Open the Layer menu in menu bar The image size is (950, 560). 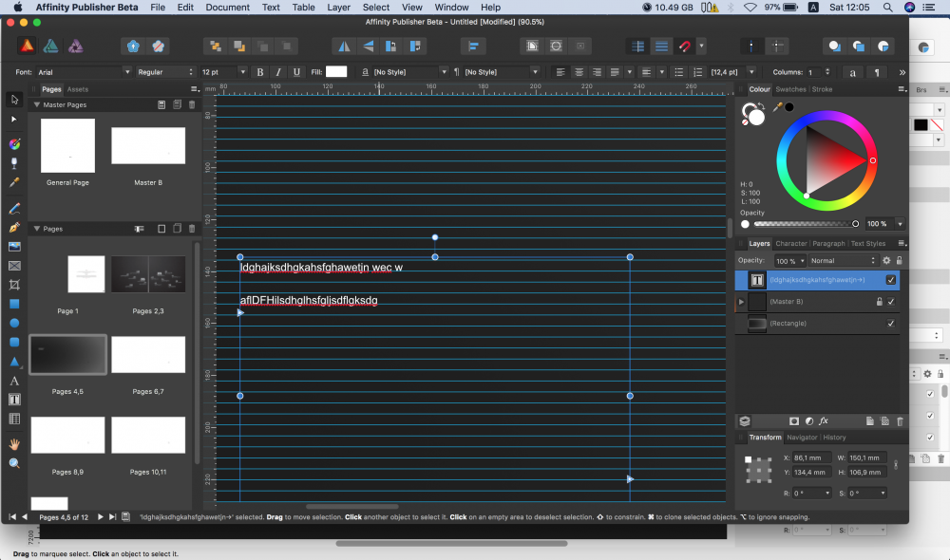338,7
